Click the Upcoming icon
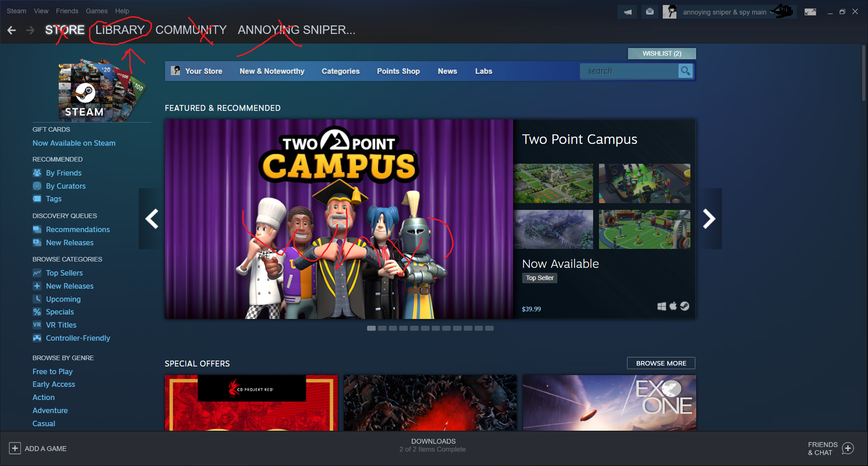The height and width of the screenshot is (466, 868). tap(37, 299)
